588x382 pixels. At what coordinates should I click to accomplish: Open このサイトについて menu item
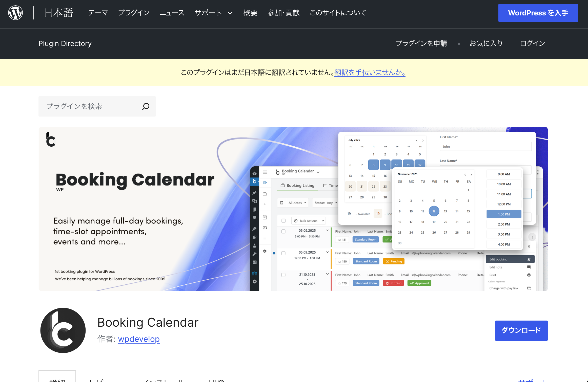click(338, 13)
